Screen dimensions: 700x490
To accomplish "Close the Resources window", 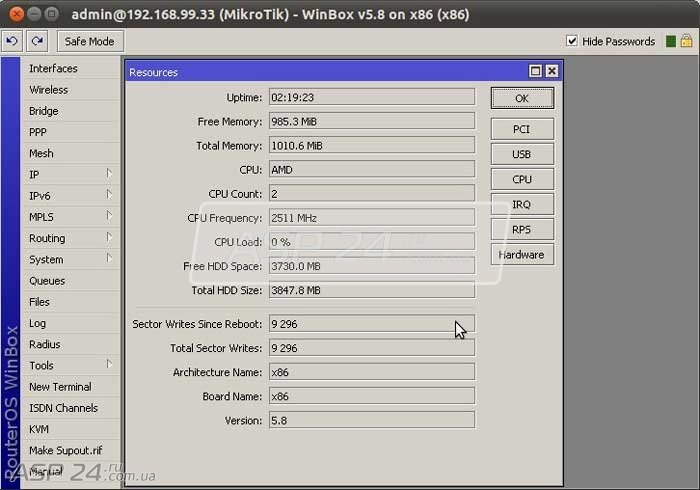I will coord(552,71).
